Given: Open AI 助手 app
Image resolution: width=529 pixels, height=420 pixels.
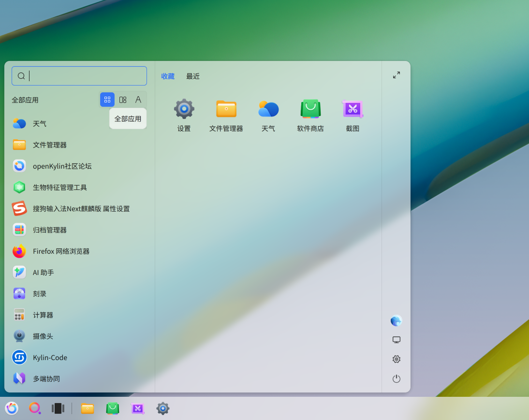Looking at the screenshot, I should click(79, 273).
